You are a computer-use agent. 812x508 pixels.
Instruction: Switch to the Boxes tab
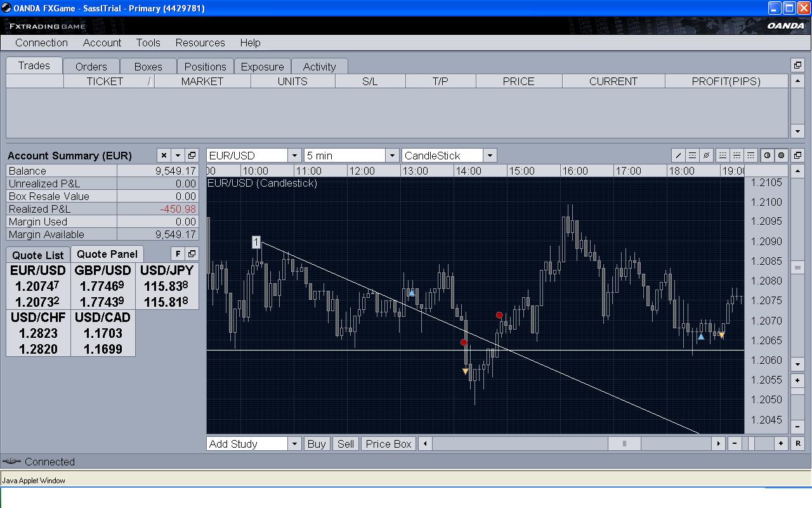pos(148,67)
